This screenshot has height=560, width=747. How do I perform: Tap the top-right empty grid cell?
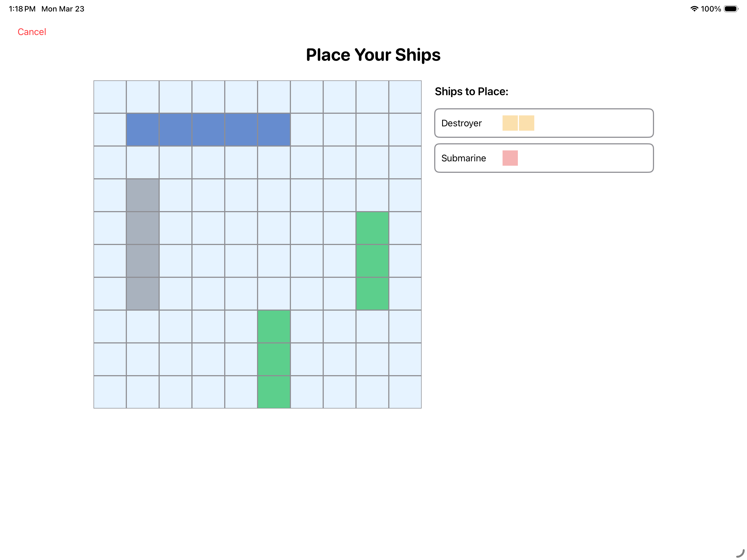point(405,97)
